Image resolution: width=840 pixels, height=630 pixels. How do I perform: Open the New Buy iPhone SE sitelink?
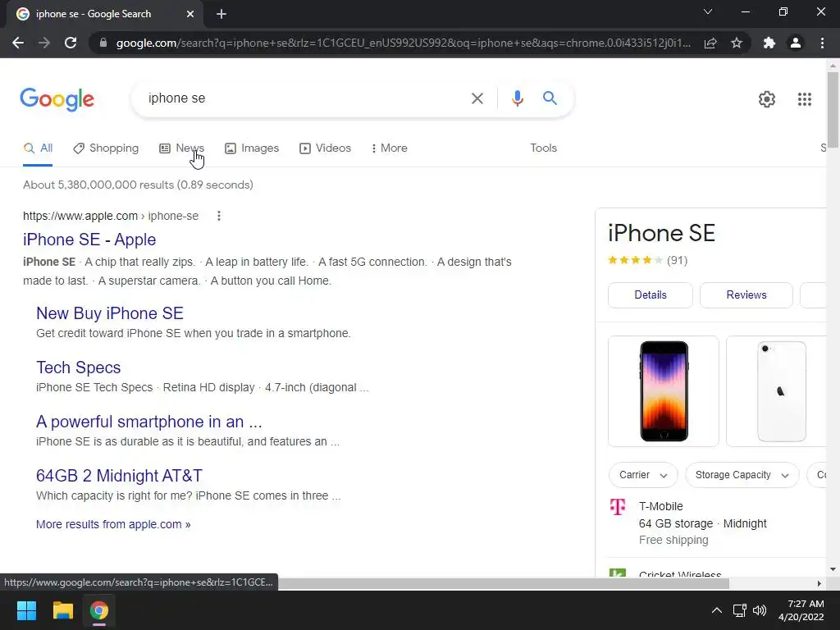tap(110, 313)
